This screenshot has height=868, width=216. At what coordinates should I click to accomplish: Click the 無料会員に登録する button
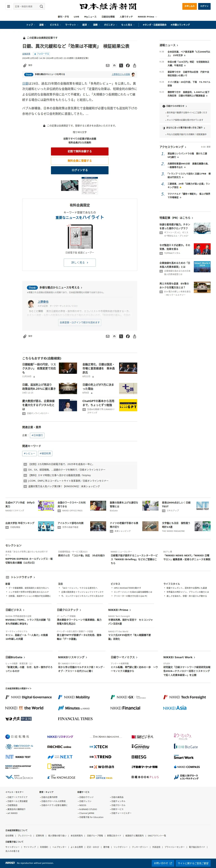(80, 161)
